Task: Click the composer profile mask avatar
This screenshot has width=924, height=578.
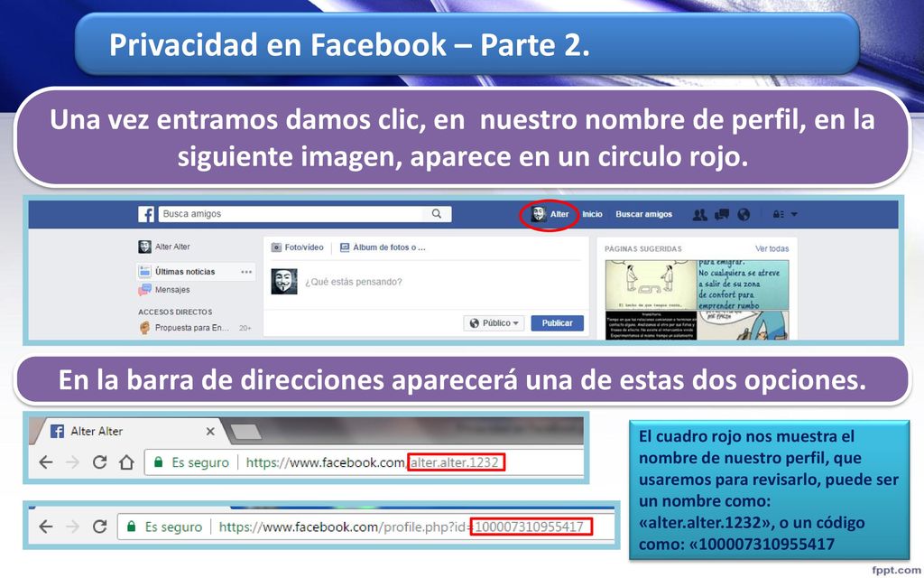Action: pyautogui.click(x=284, y=282)
